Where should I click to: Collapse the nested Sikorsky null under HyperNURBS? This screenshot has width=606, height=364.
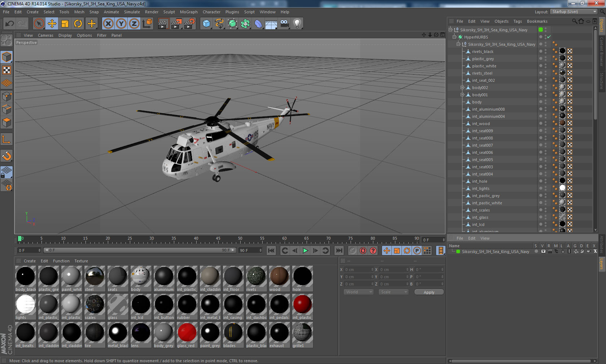click(458, 44)
